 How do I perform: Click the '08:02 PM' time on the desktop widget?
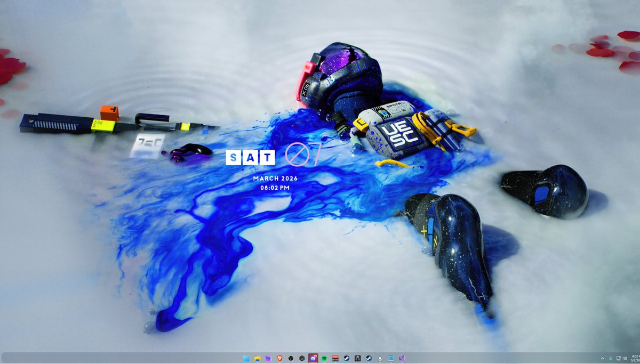275,188
